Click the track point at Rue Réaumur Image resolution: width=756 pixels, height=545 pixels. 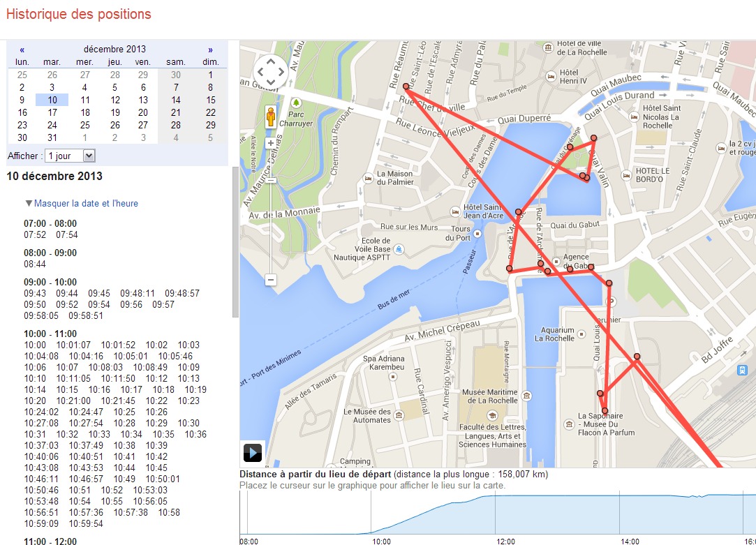point(406,87)
